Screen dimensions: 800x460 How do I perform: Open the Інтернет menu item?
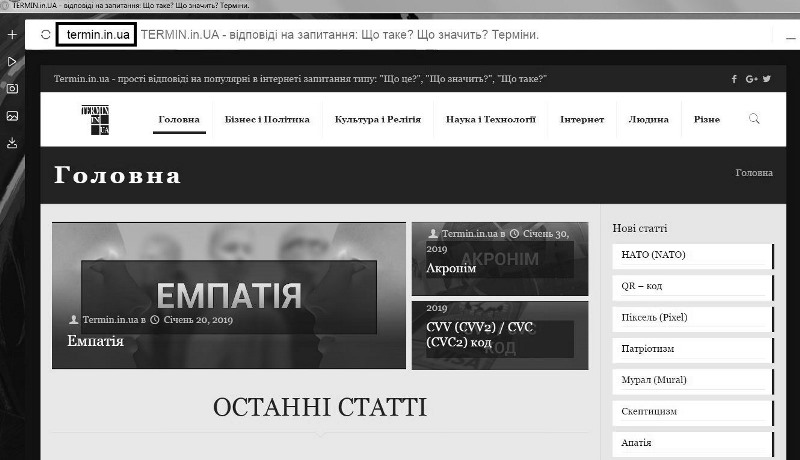tap(582, 119)
